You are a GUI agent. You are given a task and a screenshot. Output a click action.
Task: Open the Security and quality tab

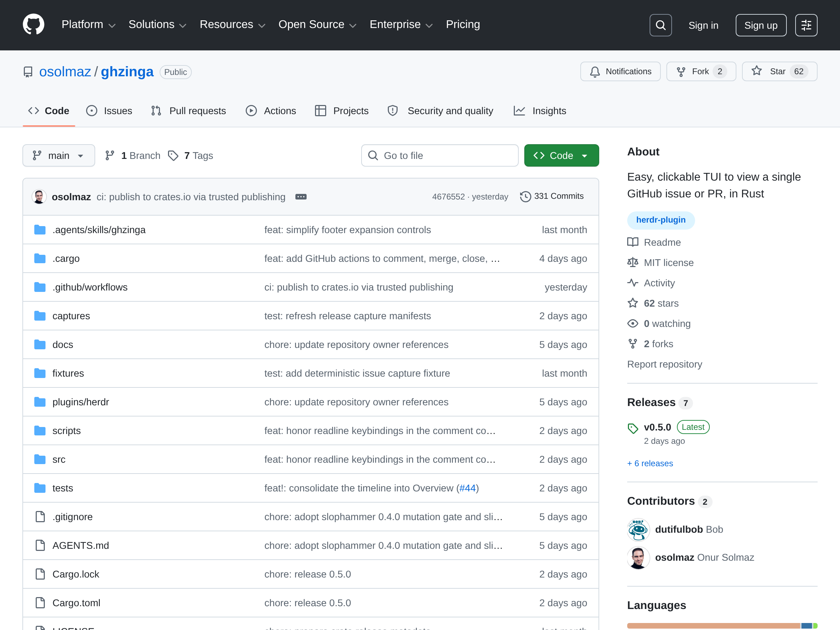coord(441,111)
